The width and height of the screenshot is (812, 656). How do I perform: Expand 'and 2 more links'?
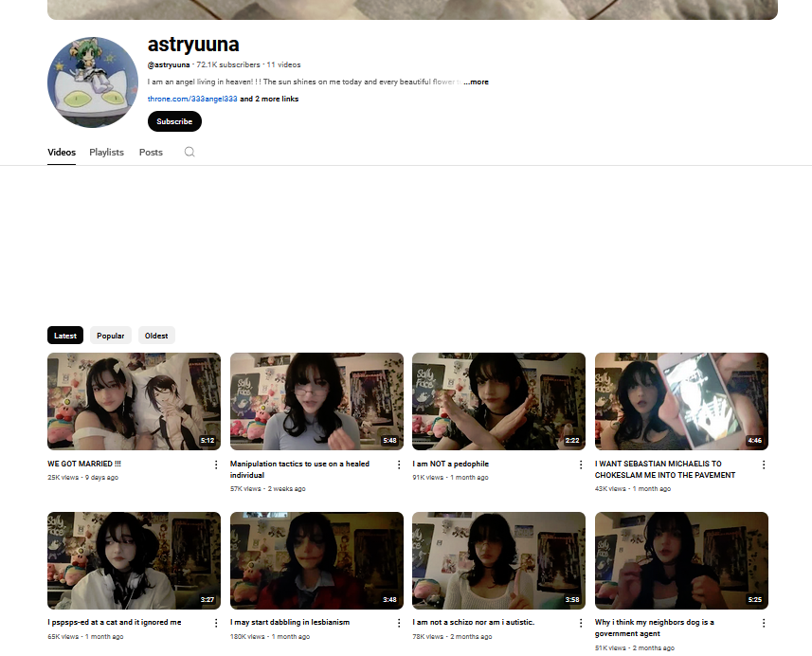click(x=269, y=99)
